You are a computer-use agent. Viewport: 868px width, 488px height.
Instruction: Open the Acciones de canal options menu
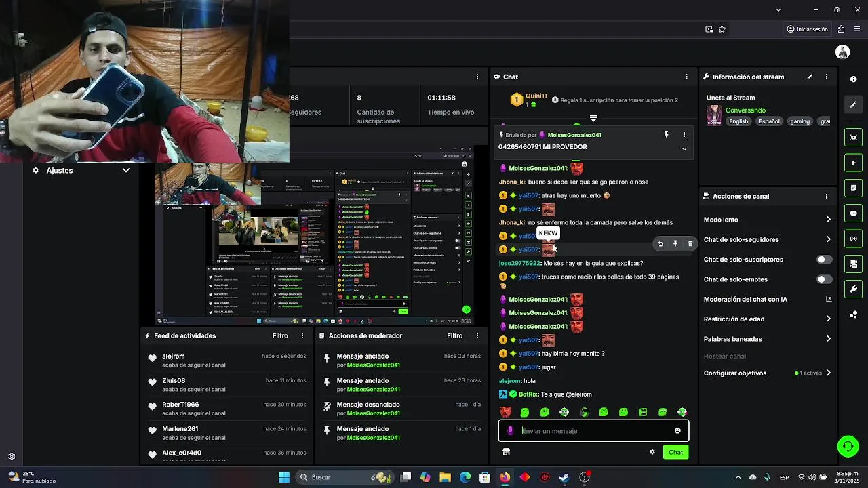[x=826, y=196]
